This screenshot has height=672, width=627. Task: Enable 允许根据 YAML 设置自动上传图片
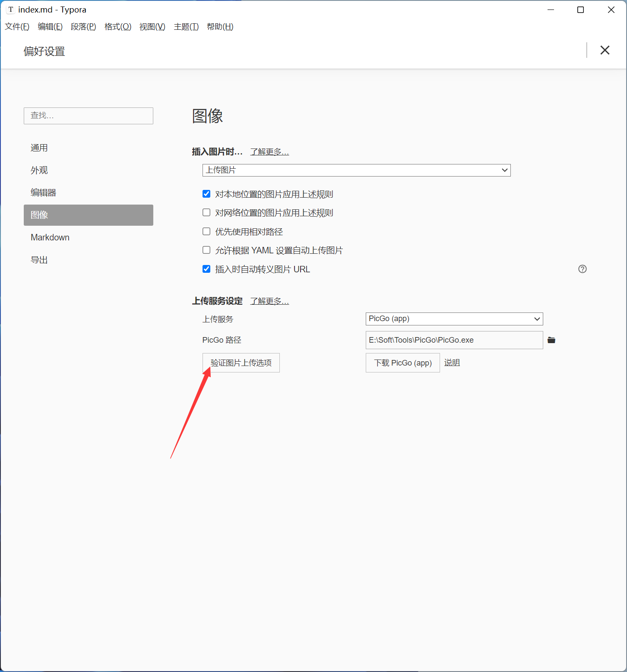(x=206, y=250)
